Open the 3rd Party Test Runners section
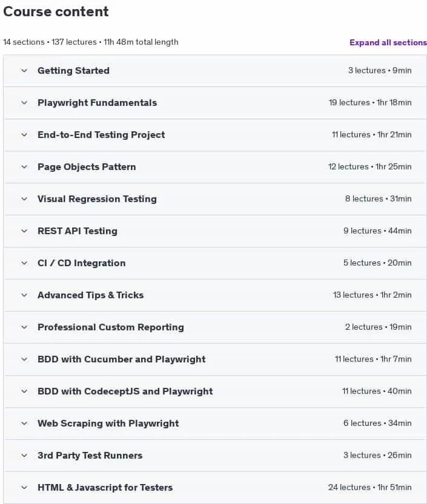This screenshot has height=504, width=427. 215,456
